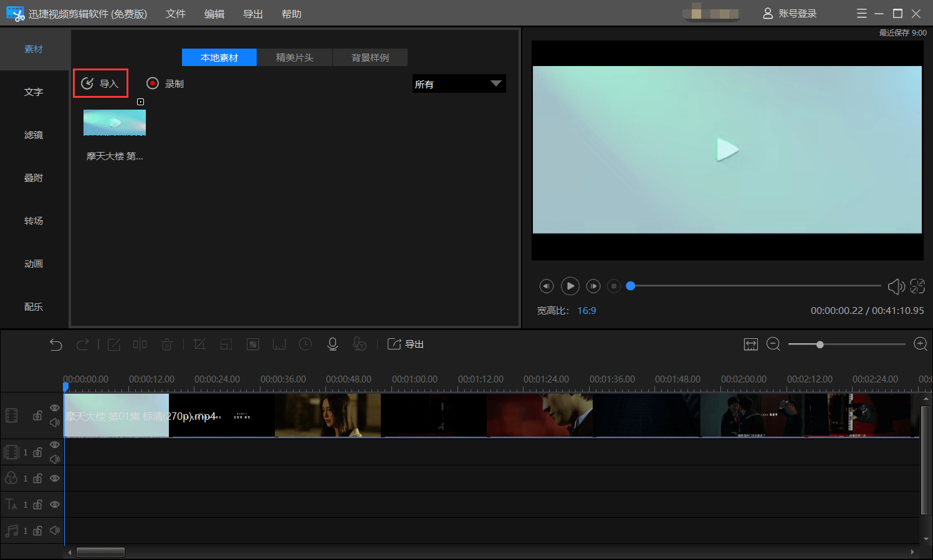The height and width of the screenshot is (560, 933).
Task: Click the main video track film icon
Action: (x=12, y=415)
